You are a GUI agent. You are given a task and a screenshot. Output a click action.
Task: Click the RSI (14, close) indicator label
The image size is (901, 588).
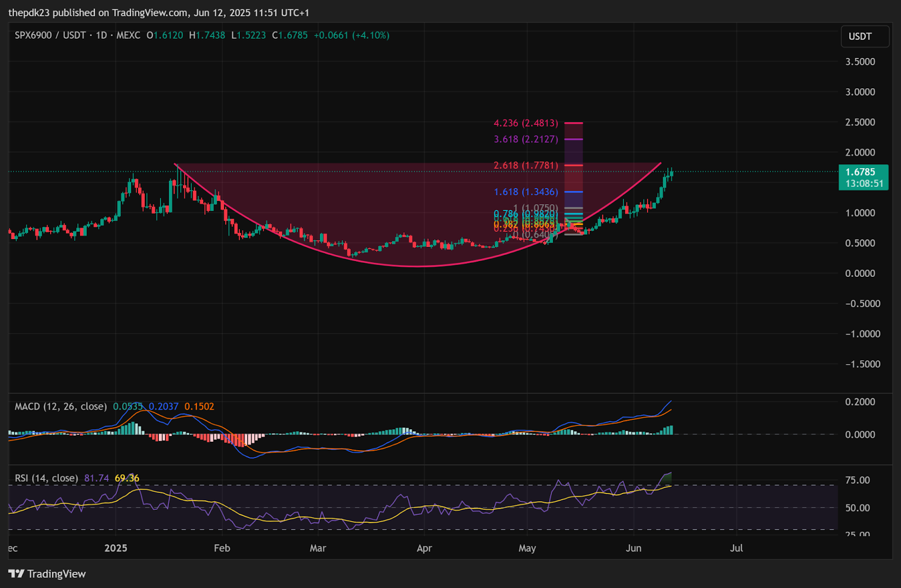pos(46,478)
